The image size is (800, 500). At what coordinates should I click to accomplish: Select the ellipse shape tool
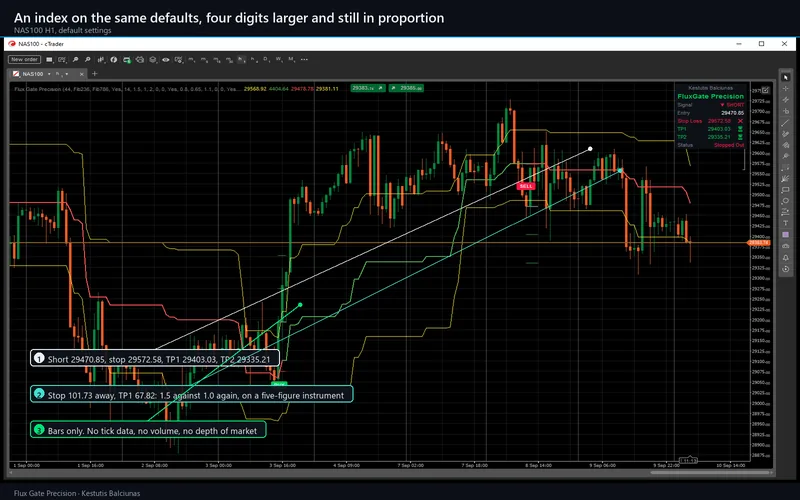point(786,200)
